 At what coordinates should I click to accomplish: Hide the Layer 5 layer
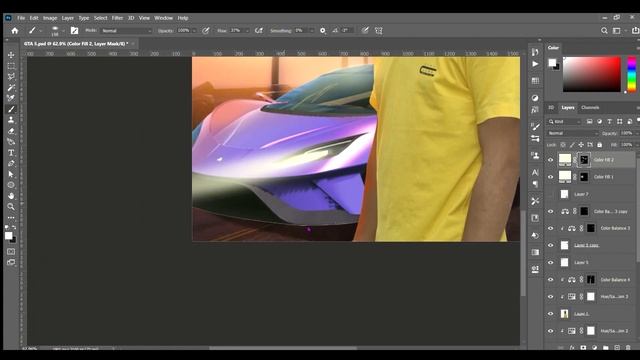tap(551, 262)
